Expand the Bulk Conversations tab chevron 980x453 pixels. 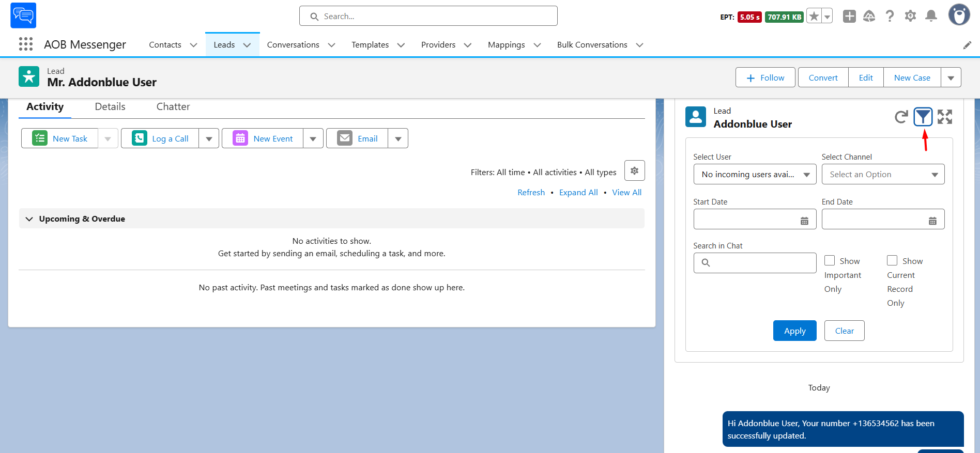640,45
